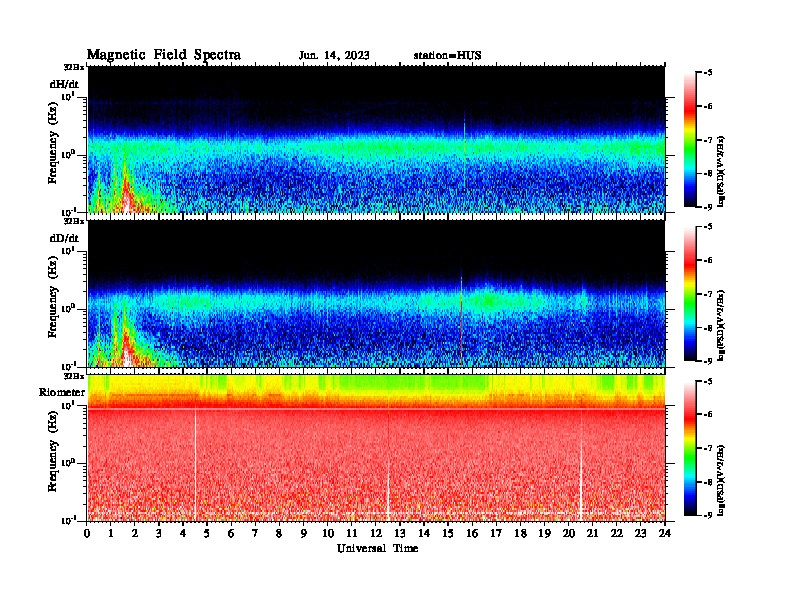
Task: Click the "-5" tick on dH/dt color bar
Action: tap(708, 73)
